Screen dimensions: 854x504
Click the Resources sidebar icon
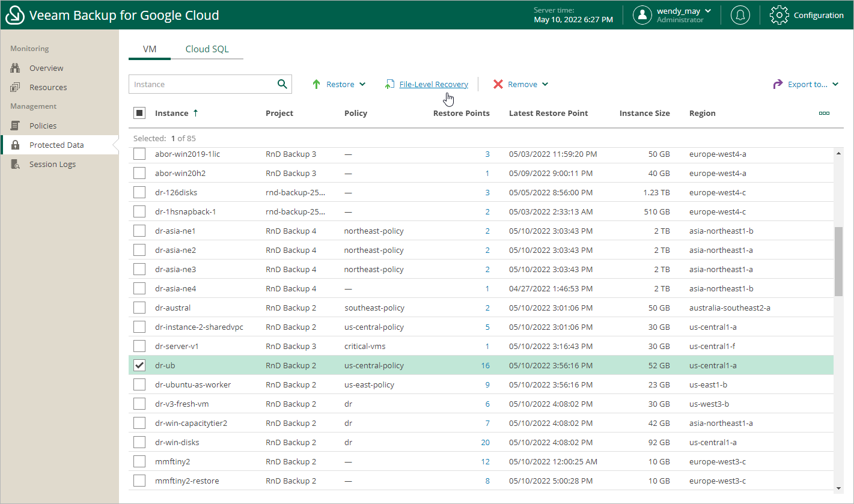coord(16,87)
